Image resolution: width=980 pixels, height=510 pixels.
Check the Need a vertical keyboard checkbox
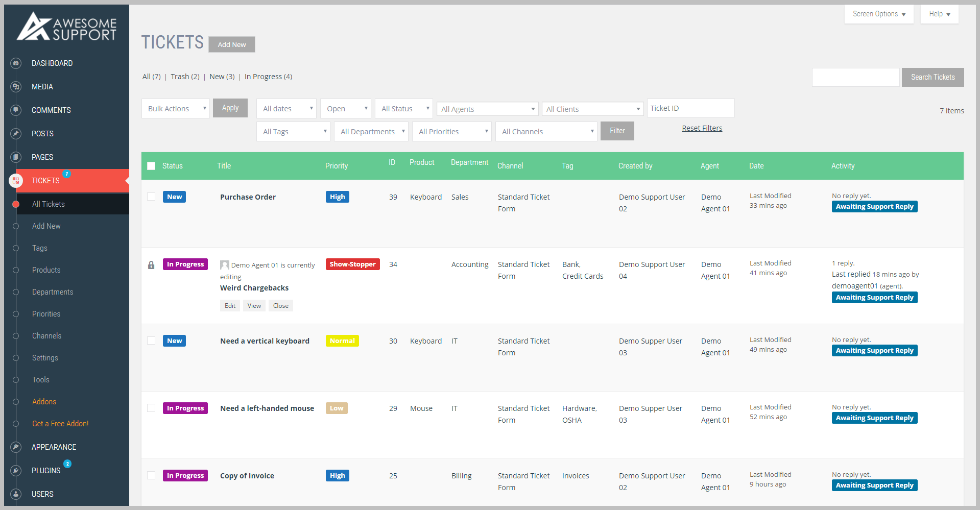(151, 341)
